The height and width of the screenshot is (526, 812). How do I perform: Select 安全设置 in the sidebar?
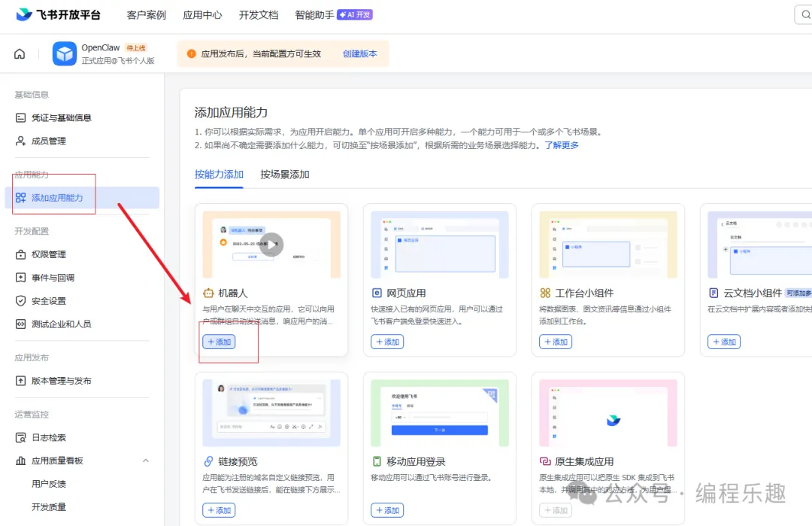47,302
